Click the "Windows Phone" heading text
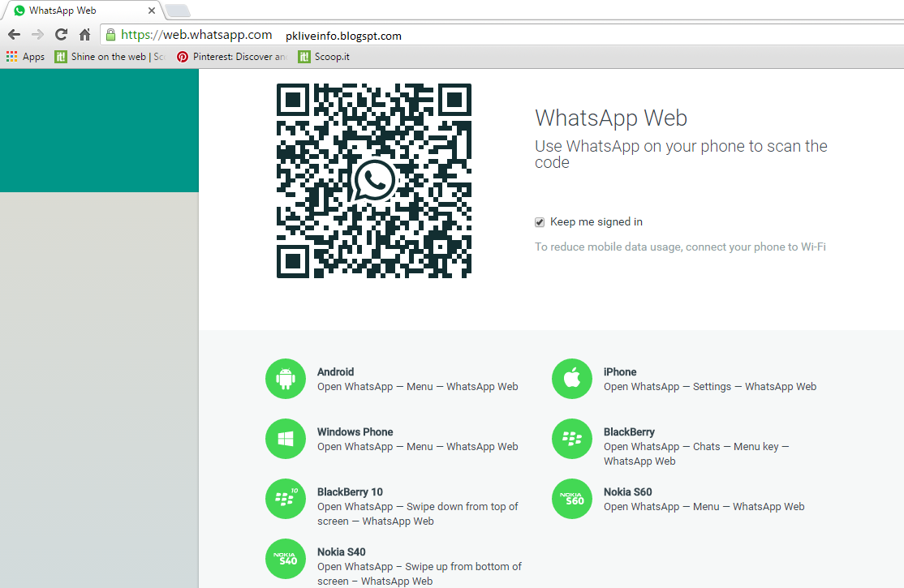The width and height of the screenshot is (904, 588). point(355,431)
